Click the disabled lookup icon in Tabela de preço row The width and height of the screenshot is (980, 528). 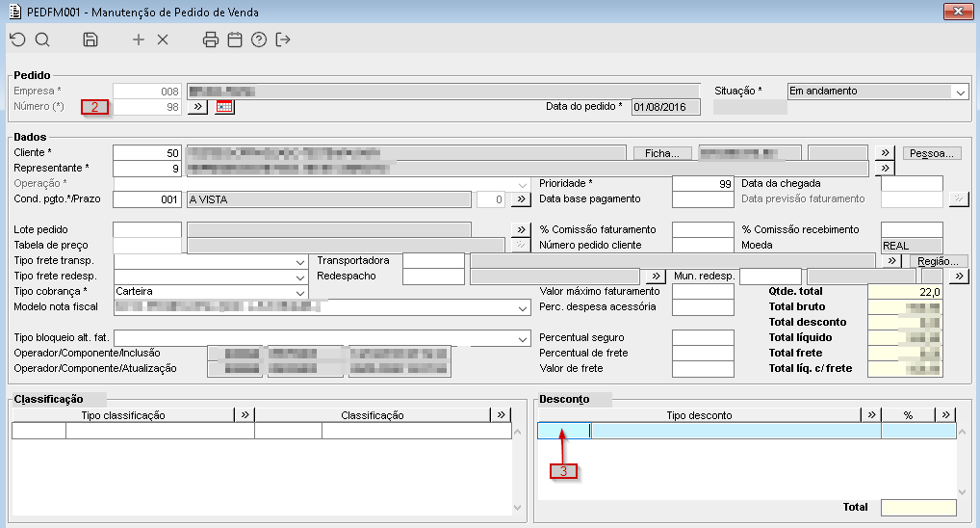[x=521, y=246]
